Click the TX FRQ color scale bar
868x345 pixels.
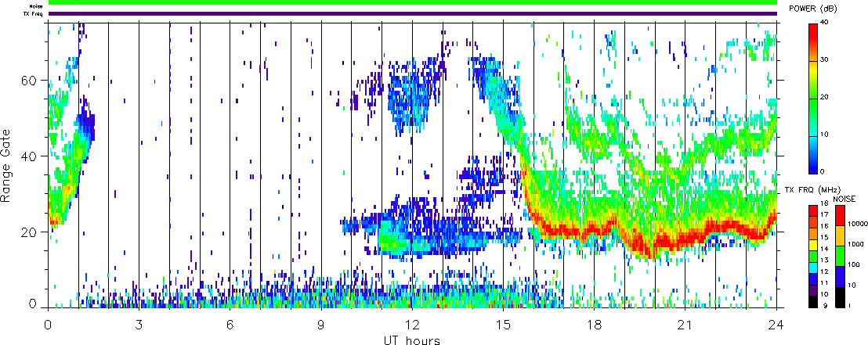(812, 256)
